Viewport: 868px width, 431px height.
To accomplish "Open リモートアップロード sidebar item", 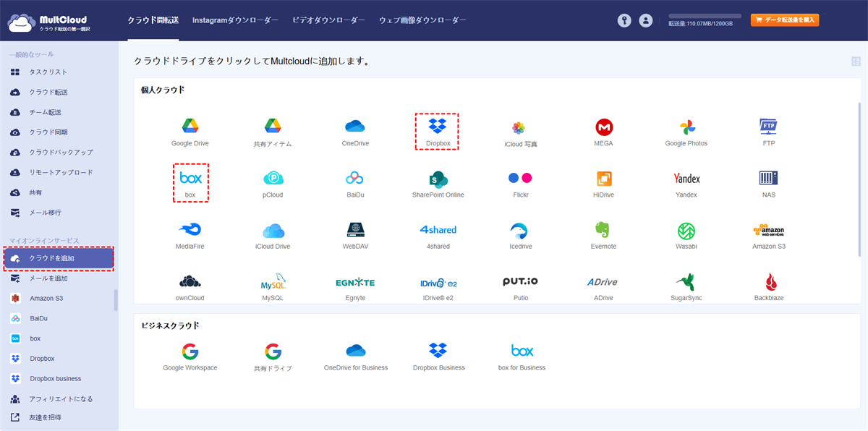I will [x=59, y=173].
